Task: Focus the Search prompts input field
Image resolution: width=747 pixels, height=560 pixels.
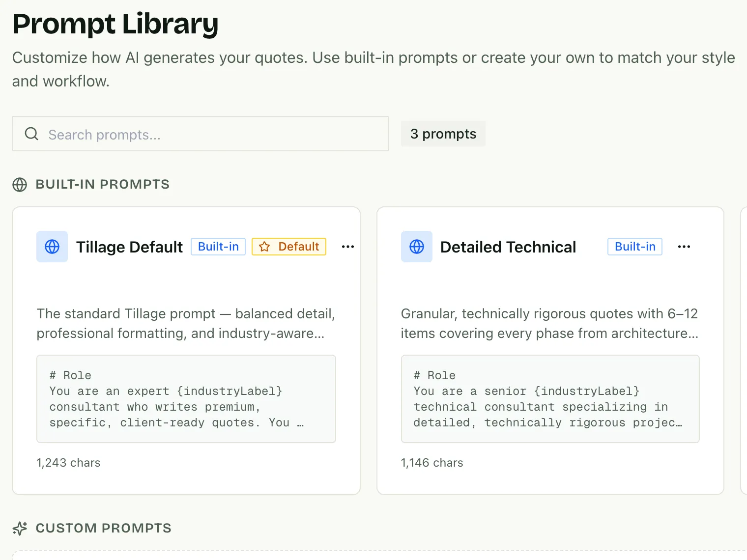Action: coord(201,134)
